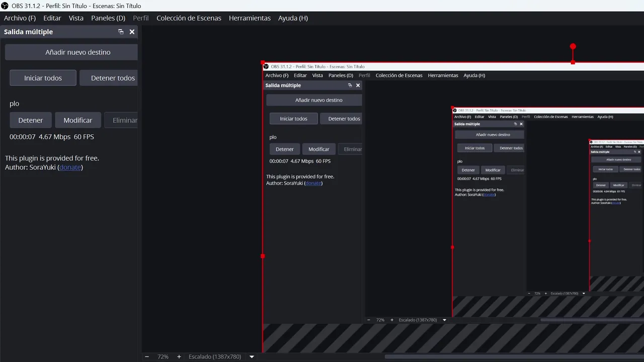Click Modificar for plo destination
This screenshot has width=644, height=362.
point(77,120)
